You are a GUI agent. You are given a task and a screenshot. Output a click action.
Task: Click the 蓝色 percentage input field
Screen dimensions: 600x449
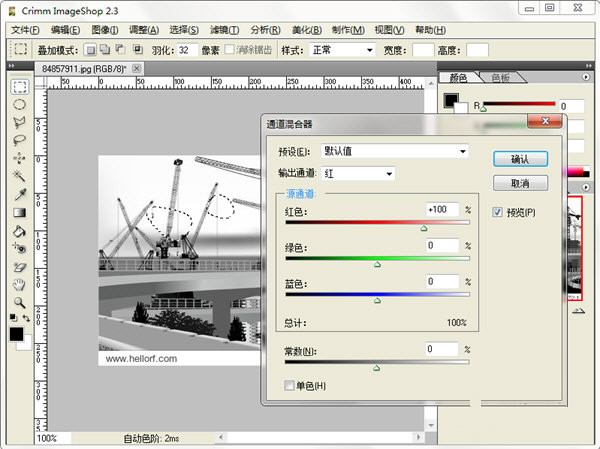[443, 282]
